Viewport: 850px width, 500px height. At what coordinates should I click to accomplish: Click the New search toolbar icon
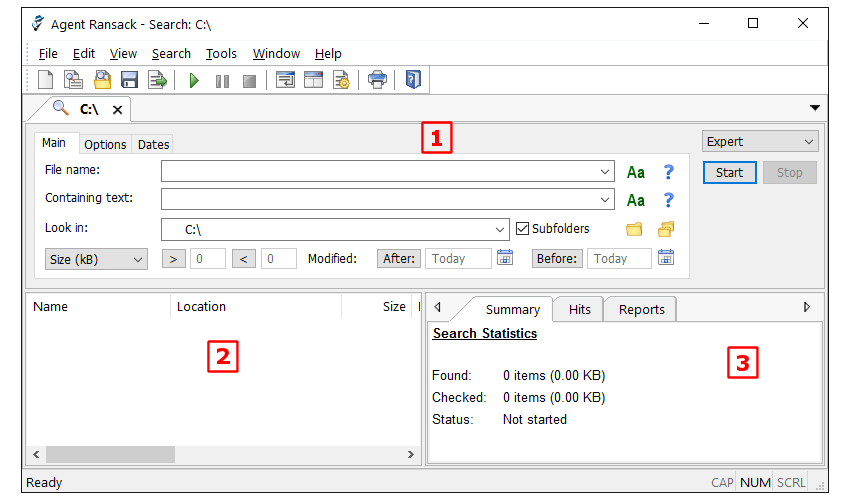46,80
